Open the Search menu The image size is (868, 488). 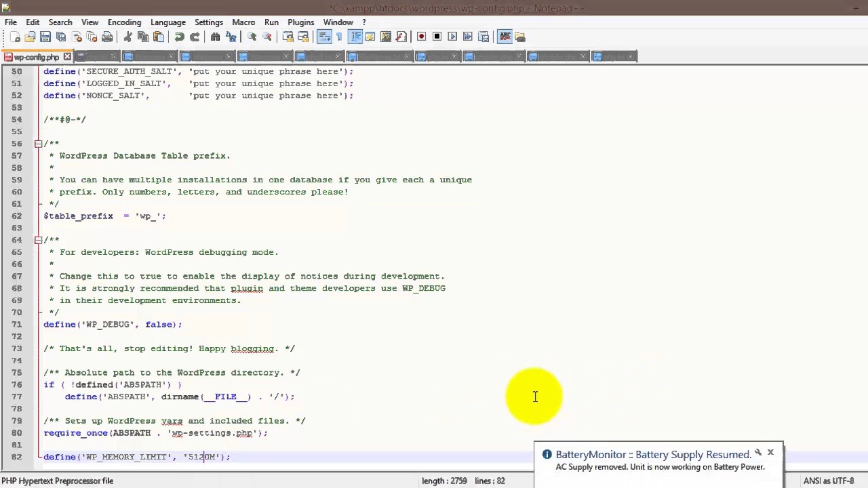pos(60,22)
